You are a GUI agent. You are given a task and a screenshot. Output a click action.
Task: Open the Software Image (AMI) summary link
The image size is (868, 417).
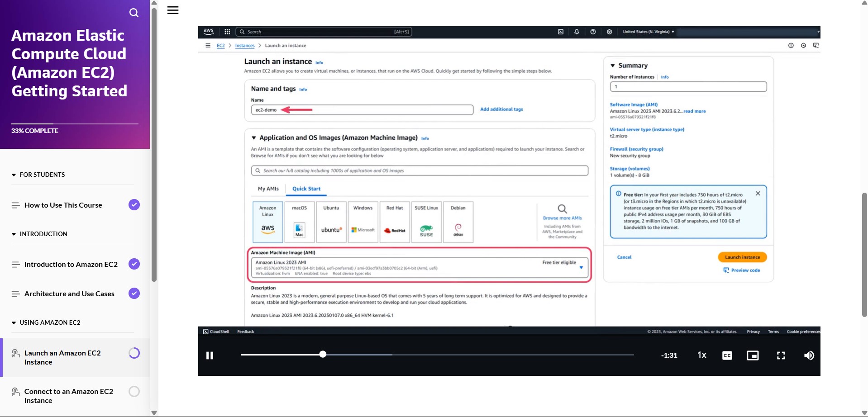click(634, 104)
